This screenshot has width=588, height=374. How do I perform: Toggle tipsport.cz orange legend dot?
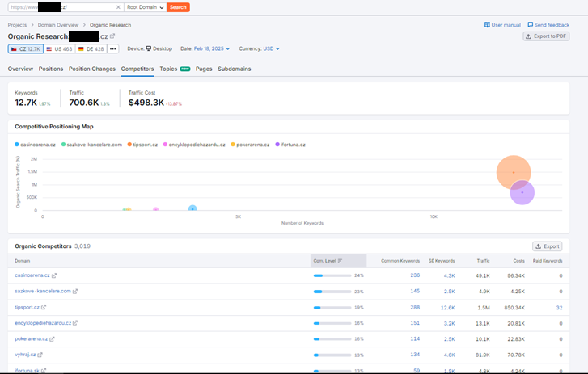click(129, 145)
